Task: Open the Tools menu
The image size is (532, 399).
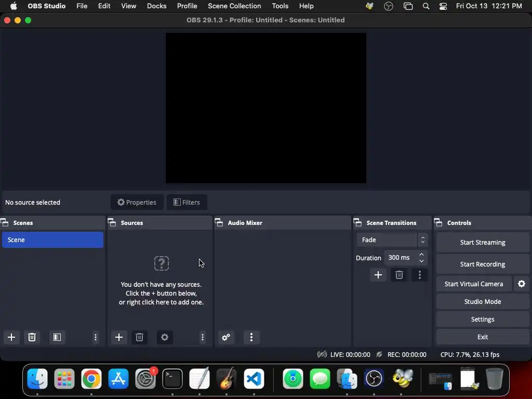Action: tap(280, 6)
